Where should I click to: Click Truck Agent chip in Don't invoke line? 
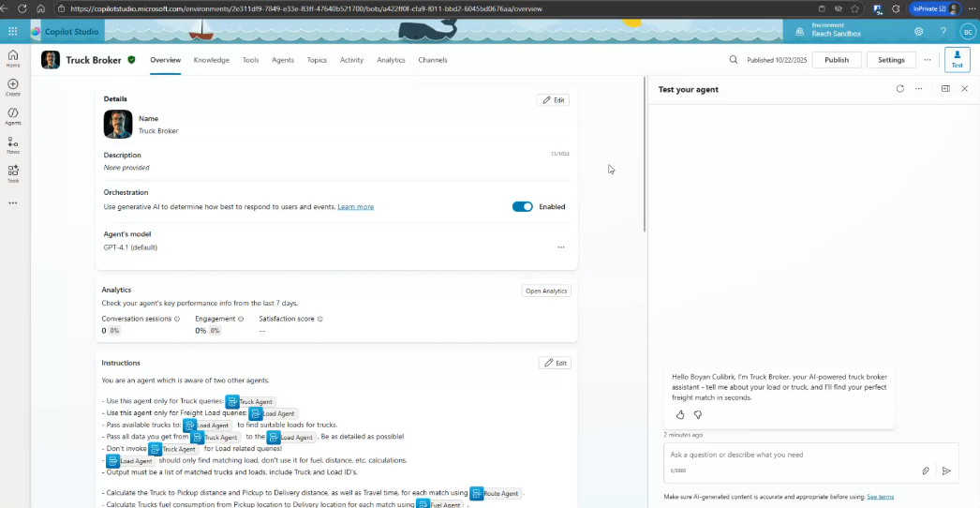point(173,449)
